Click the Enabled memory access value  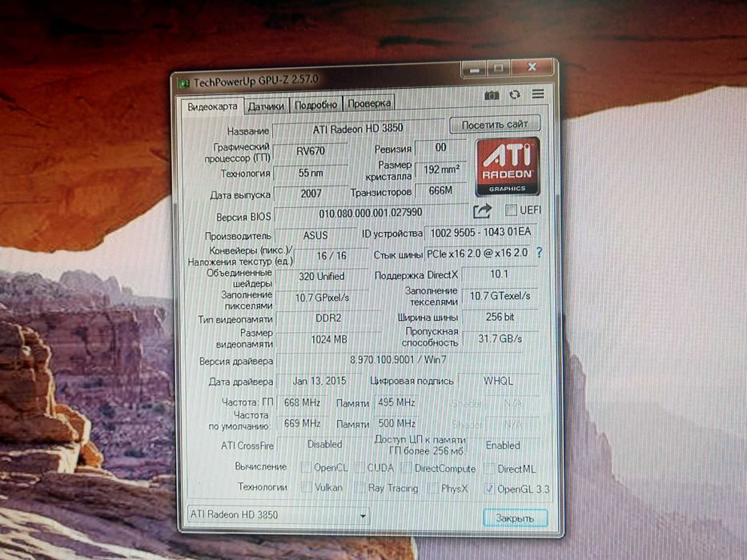[x=503, y=446]
